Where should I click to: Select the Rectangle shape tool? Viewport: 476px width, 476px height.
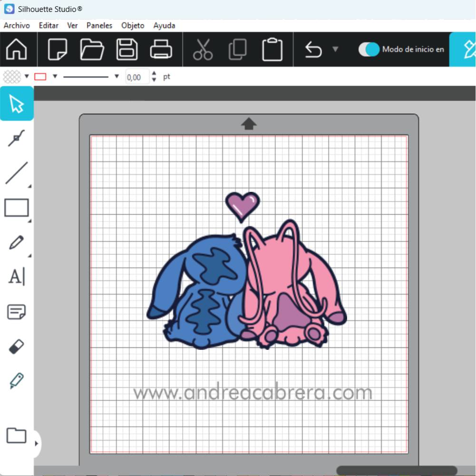coord(17,208)
